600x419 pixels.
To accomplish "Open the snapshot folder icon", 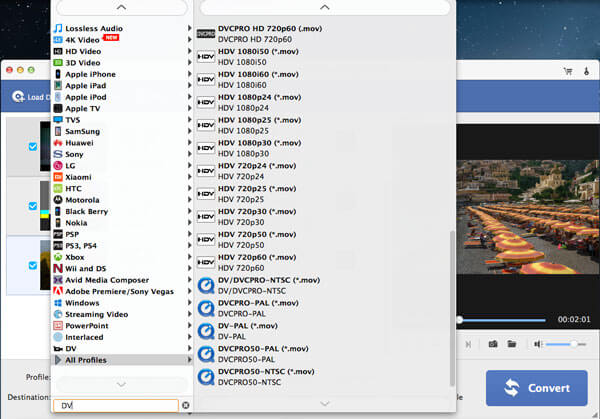I will [512, 344].
